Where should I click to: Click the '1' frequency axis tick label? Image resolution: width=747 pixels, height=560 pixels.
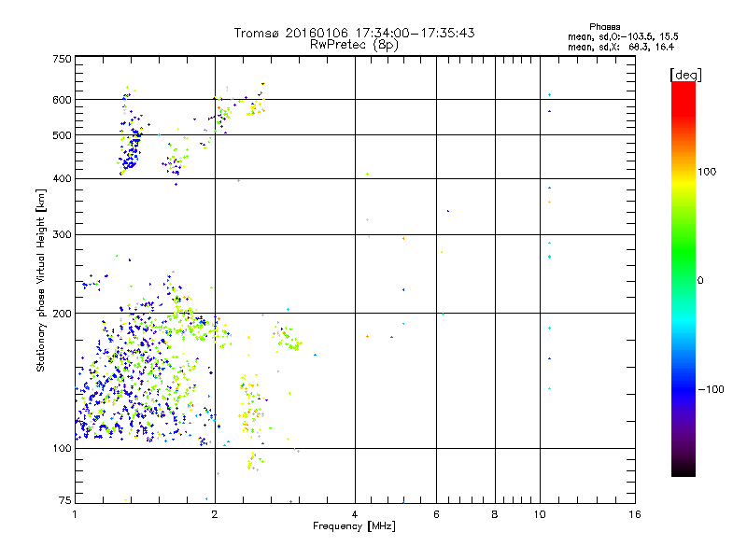pyautogui.click(x=75, y=514)
